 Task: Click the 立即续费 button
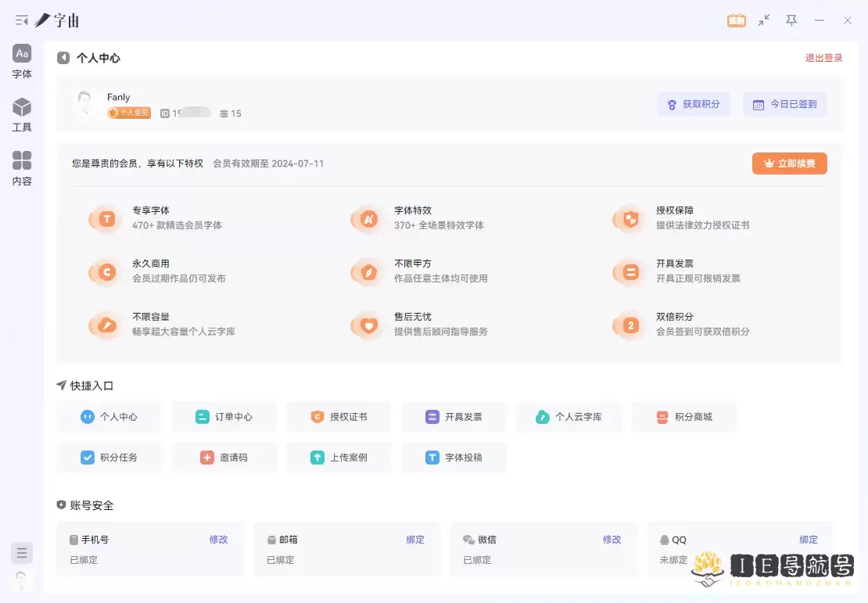tap(789, 163)
